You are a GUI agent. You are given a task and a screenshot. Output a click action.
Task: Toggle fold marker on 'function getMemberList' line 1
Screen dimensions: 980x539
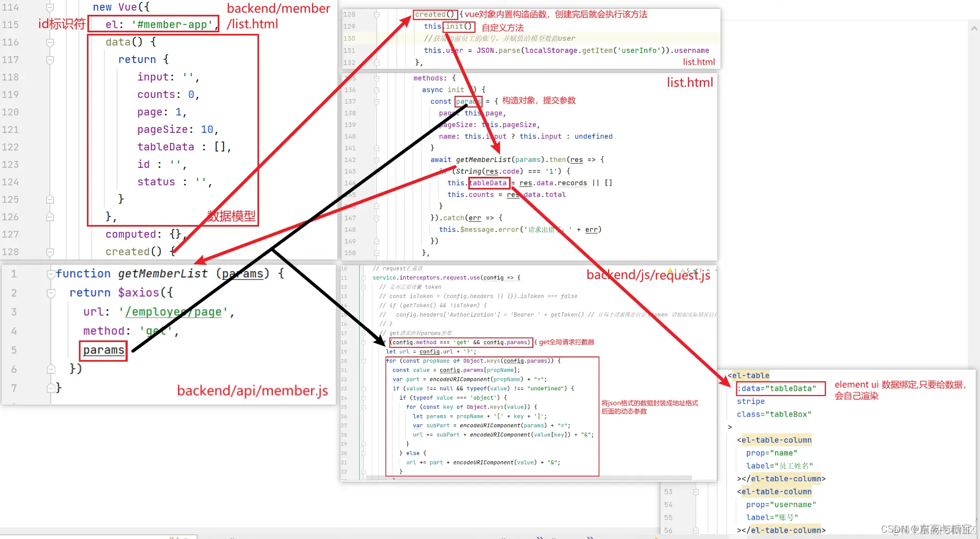point(51,274)
